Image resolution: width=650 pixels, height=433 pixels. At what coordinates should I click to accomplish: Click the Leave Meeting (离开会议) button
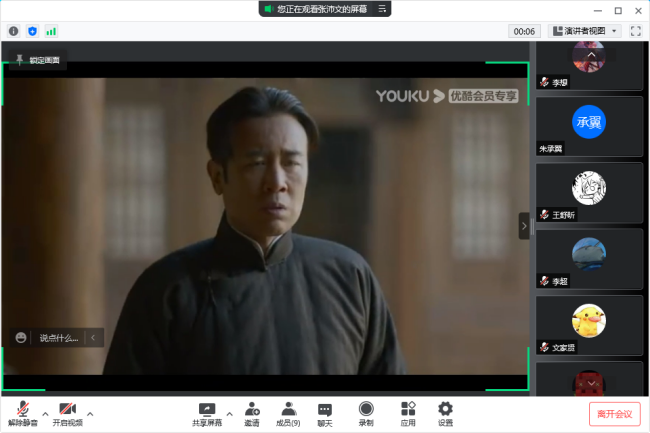[614, 414]
